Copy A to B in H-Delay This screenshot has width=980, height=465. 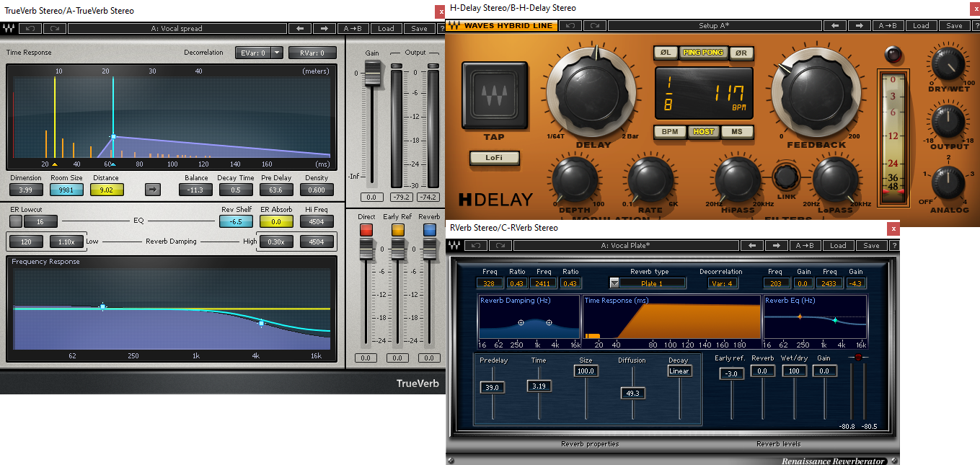[x=888, y=25]
